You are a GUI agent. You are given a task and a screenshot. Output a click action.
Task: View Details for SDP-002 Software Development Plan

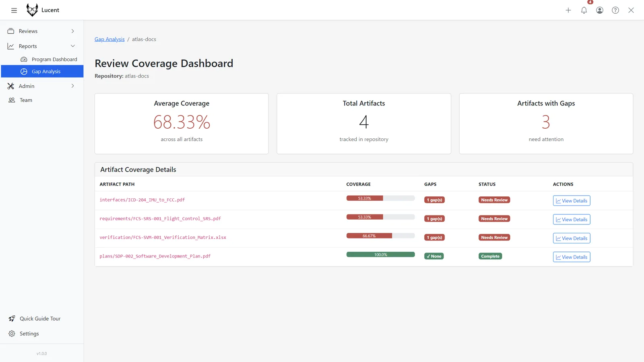(572, 257)
